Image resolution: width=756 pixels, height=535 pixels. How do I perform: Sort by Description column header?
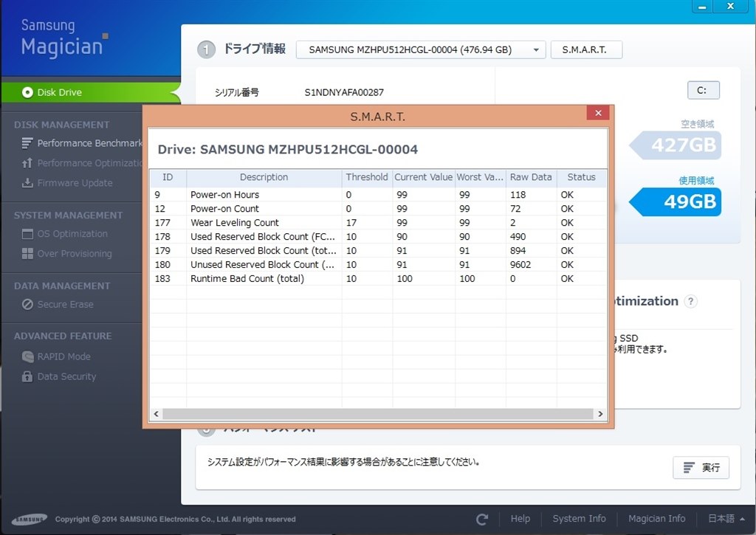264,177
